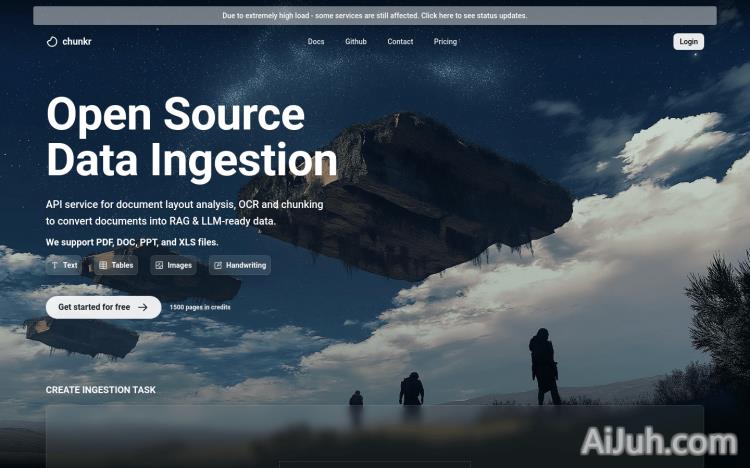Click the Tables grid icon
This screenshot has height=468, width=750.
pos(103,265)
